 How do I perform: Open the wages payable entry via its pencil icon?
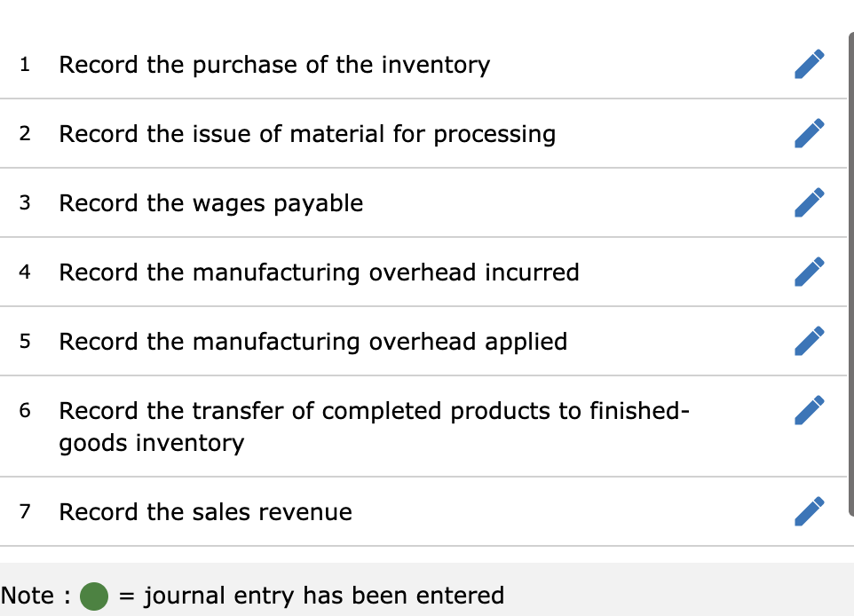pyautogui.click(x=810, y=202)
